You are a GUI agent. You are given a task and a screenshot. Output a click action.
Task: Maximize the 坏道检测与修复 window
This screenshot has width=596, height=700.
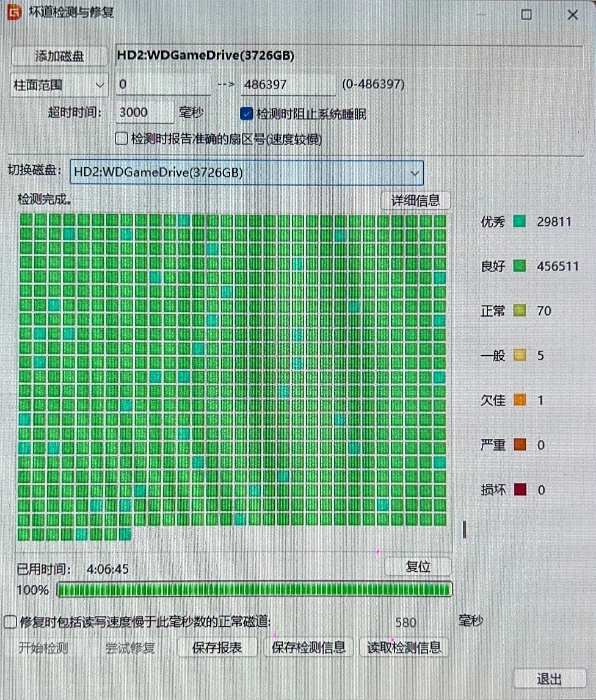click(526, 15)
